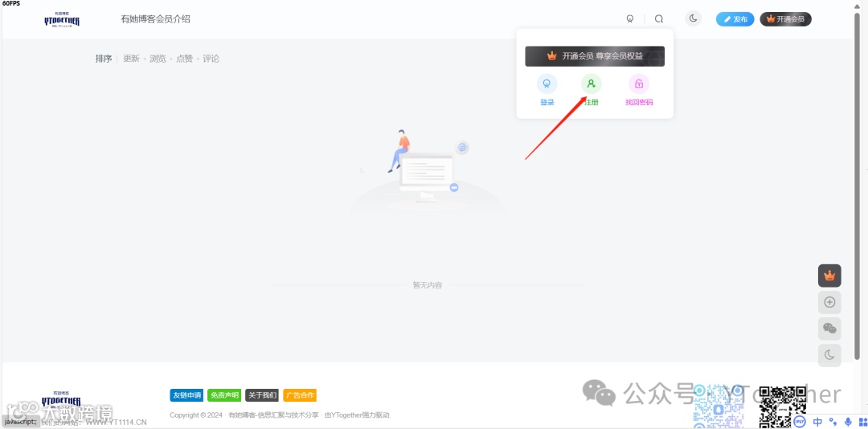Viewport: 868px width, 429px height.
Task: Click the plus circle floating button
Action: 829,302
